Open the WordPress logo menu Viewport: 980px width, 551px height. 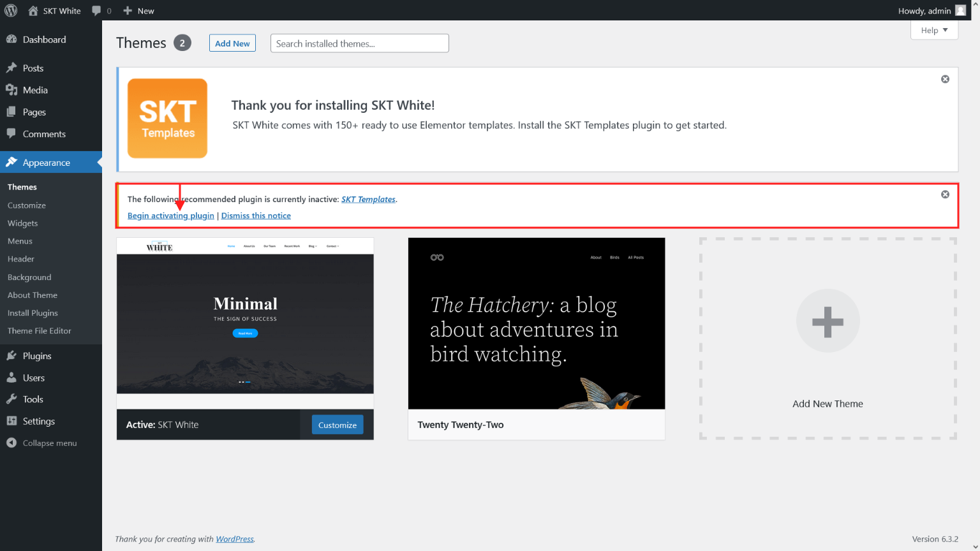coord(11,10)
